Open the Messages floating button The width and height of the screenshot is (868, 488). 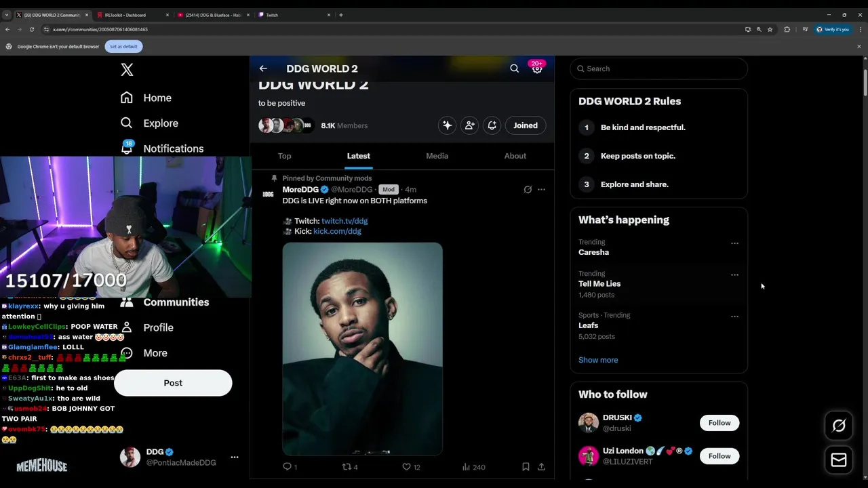tap(839, 460)
